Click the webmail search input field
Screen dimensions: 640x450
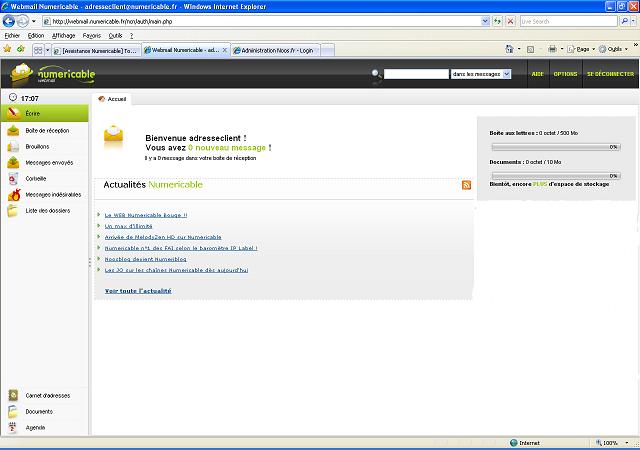pos(416,74)
